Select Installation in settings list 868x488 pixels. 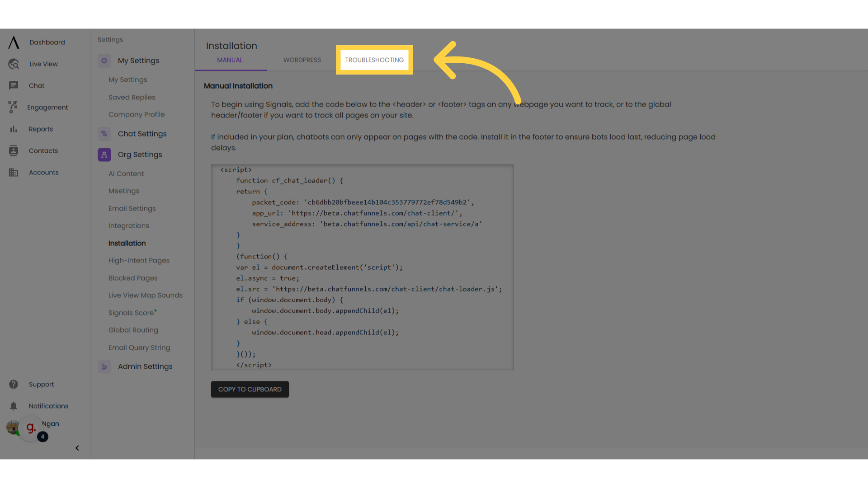click(x=127, y=243)
